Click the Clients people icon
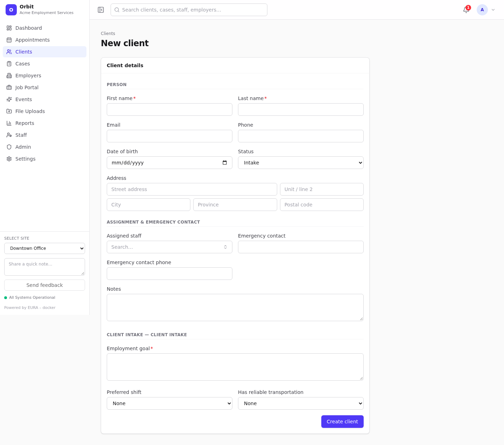 click(9, 52)
